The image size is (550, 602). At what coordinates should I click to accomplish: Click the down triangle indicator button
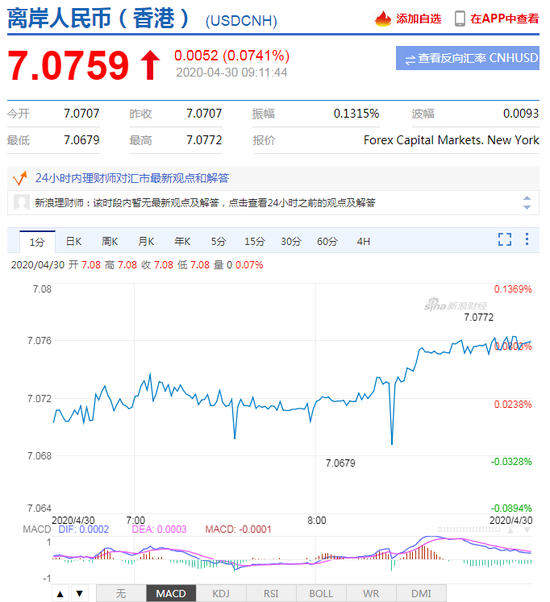(79, 594)
